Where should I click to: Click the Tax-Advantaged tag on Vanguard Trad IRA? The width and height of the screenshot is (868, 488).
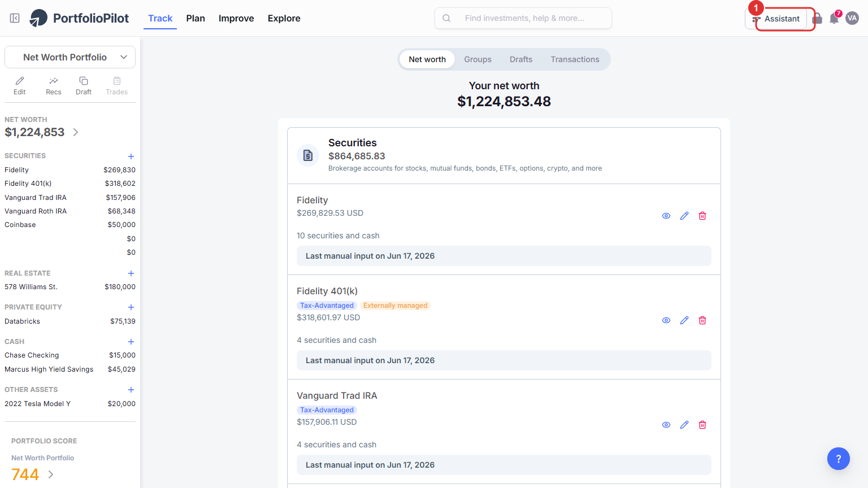click(x=327, y=410)
